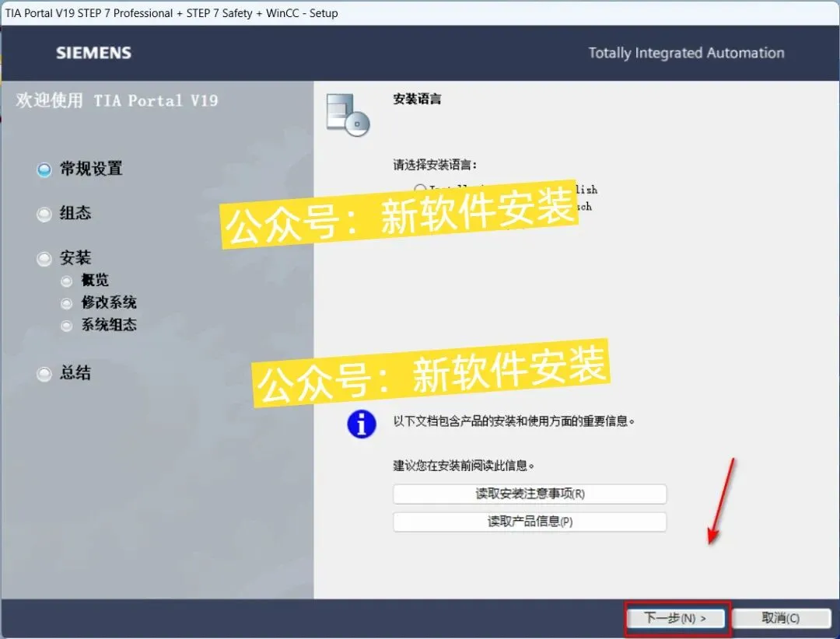This screenshot has width=840, height=639.
Task: Click Totally Integrated Automation header text
Action: (x=686, y=53)
